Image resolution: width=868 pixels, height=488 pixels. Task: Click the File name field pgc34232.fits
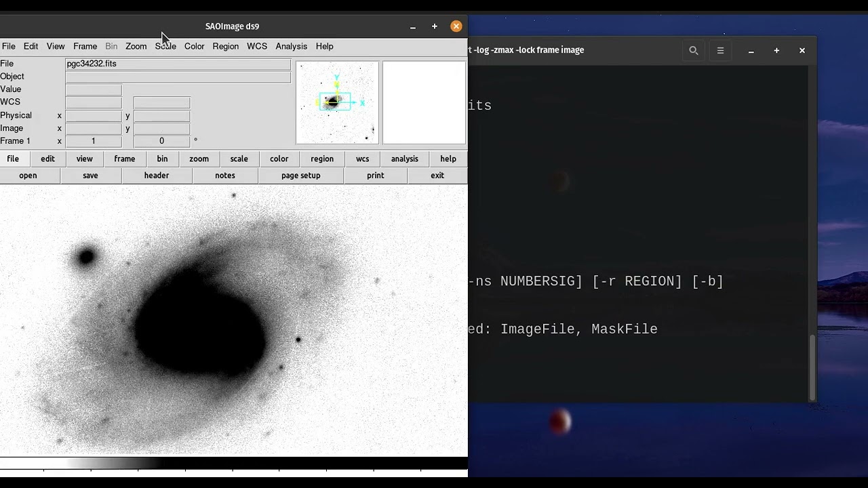[x=178, y=64]
